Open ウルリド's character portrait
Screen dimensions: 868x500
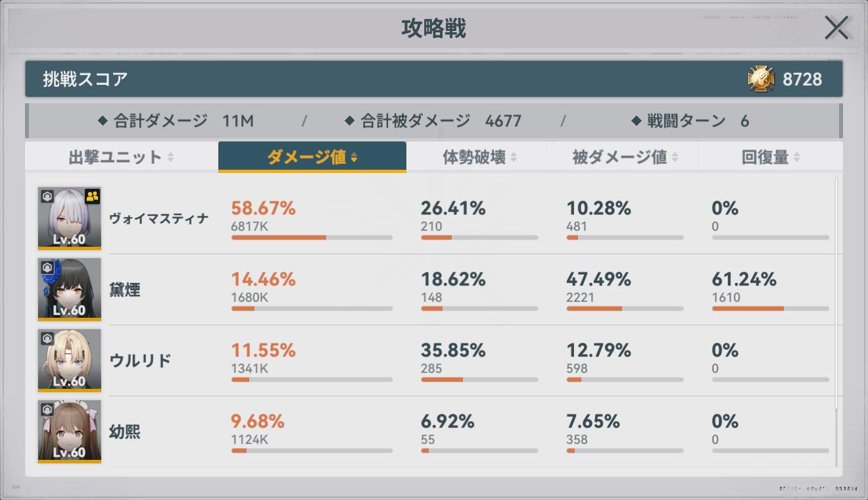point(70,361)
